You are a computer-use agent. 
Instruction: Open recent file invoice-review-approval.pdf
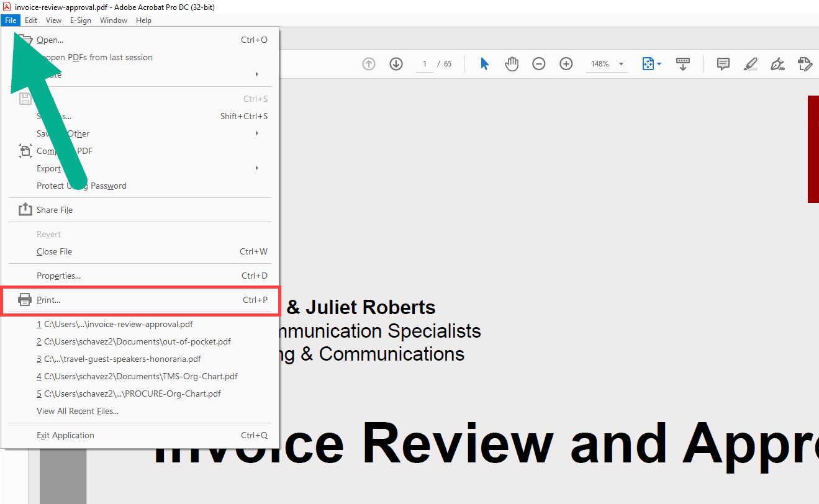(x=140, y=324)
